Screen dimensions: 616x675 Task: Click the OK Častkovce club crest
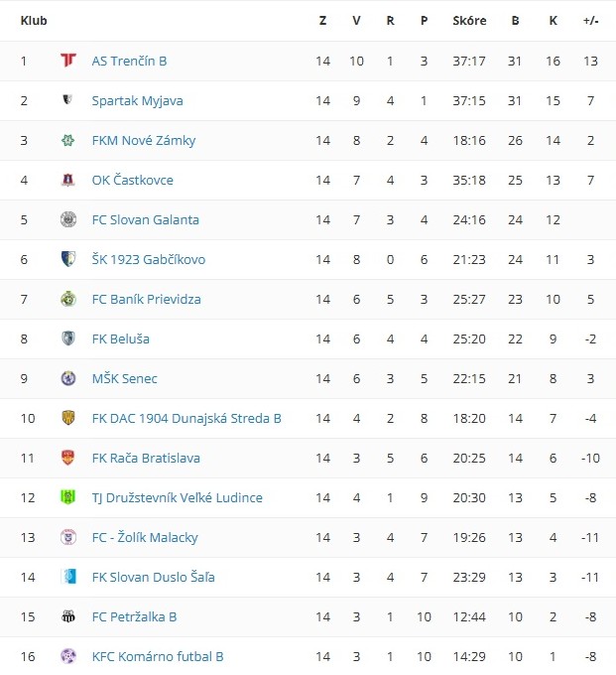tap(67, 180)
